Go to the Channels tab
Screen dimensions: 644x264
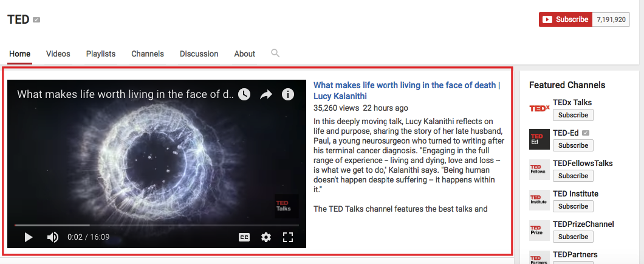148,54
